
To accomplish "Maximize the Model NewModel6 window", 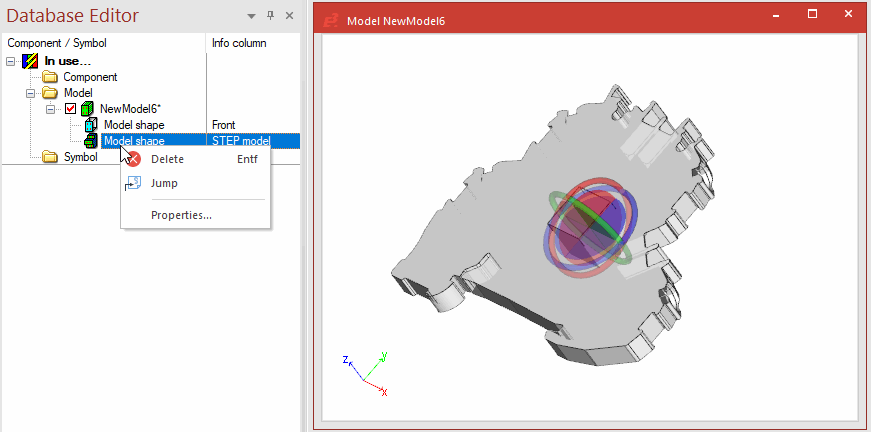I will click(812, 14).
